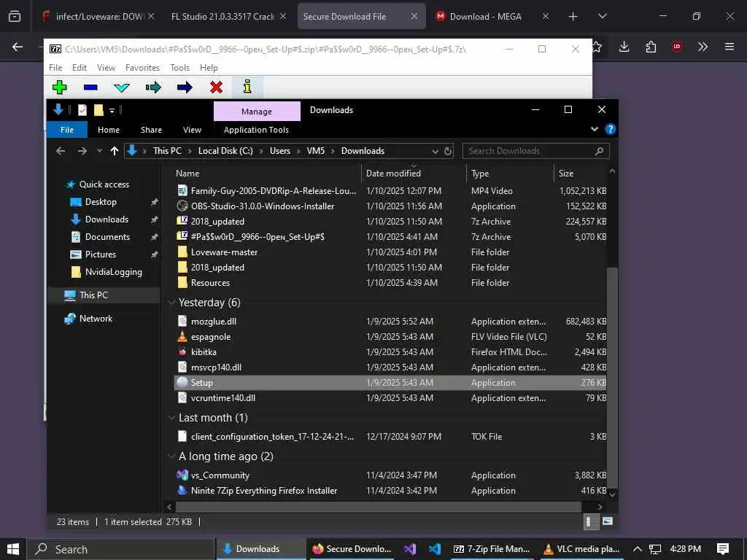Image resolution: width=747 pixels, height=560 pixels.
Task: Click horizontal scrollbar of file list
Action: tap(379, 507)
